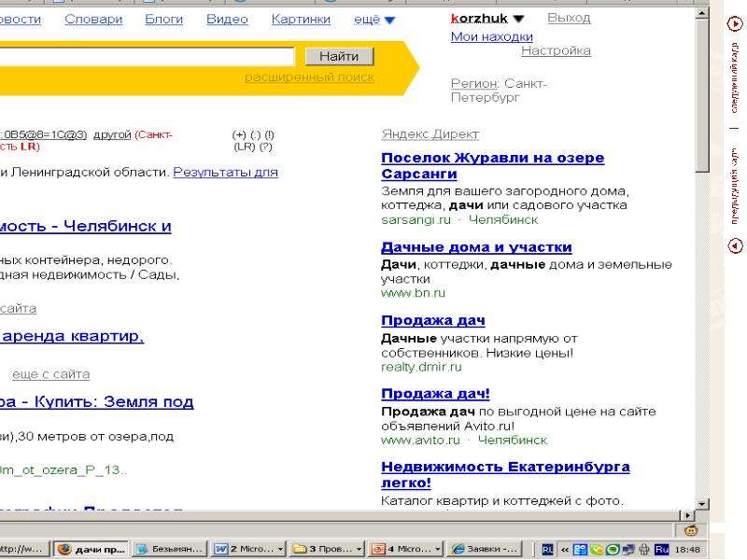Click the sarsangi.ru green URL
Image resolution: width=747 pixels, height=560 pixels.
point(416,220)
